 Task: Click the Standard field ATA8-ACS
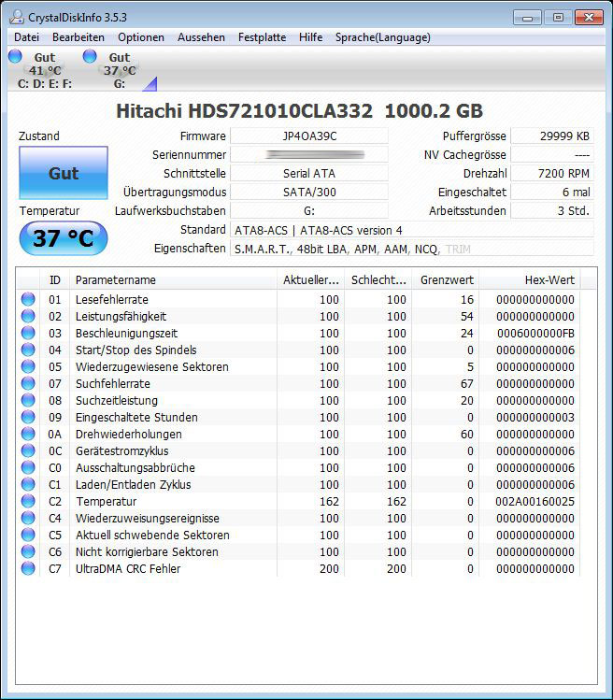(x=412, y=230)
